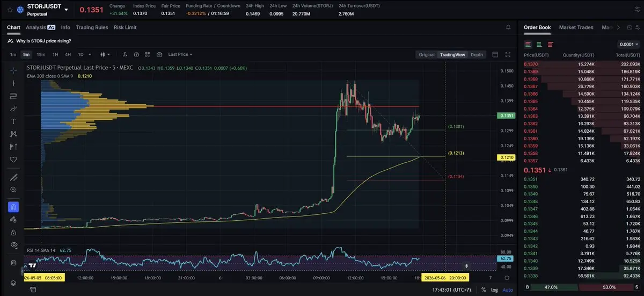Toggle percentage scale button
The width and height of the screenshot is (644, 296).
[x=484, y=290]
